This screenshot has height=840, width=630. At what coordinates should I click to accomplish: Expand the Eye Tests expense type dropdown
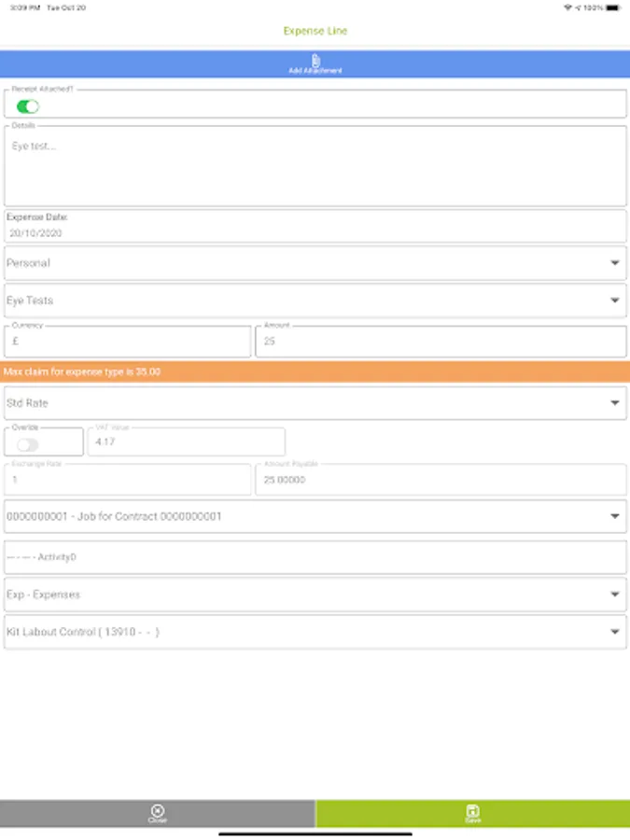(x=315, y=301)
